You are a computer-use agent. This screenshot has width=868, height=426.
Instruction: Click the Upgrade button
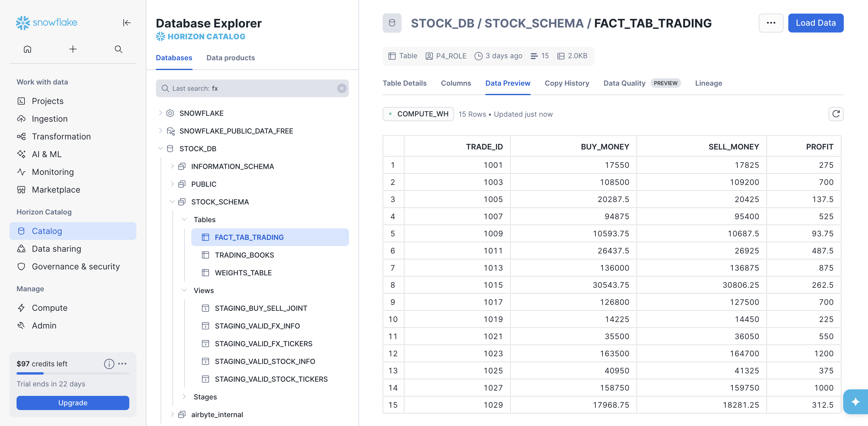click(73, 403)
